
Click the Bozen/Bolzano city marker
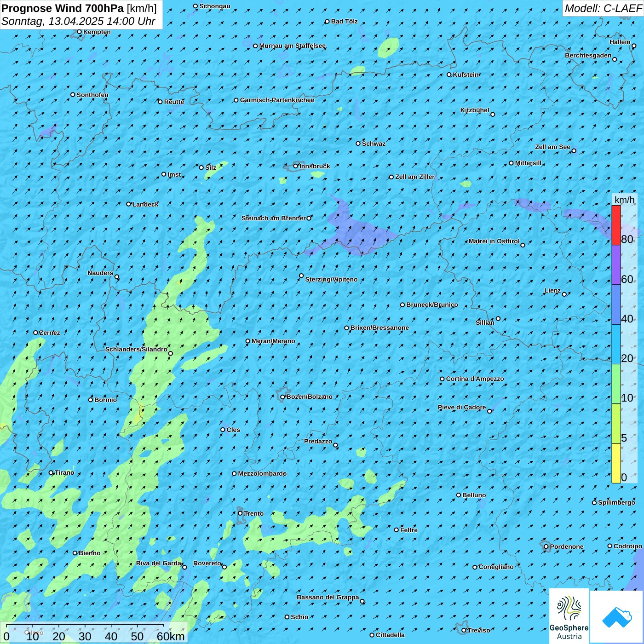[283, 397]
